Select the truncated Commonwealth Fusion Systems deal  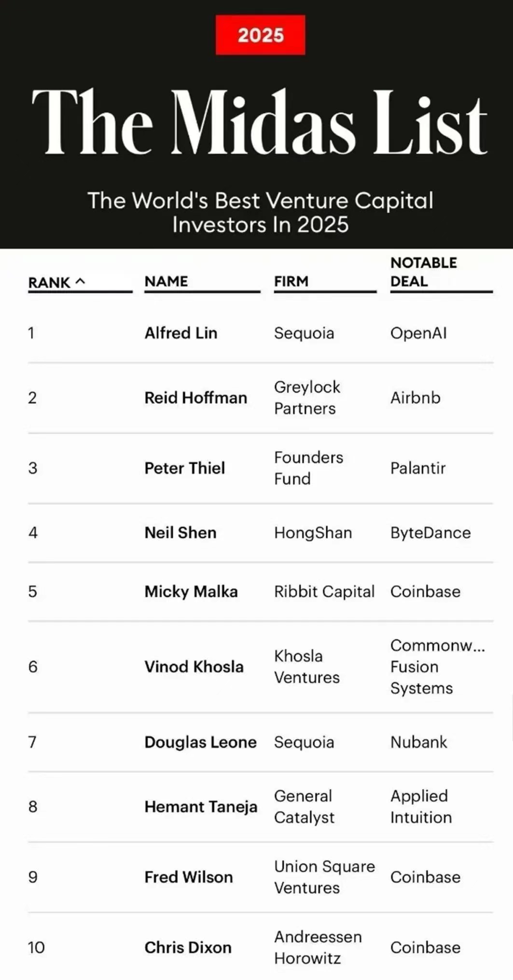coord(437,667)
